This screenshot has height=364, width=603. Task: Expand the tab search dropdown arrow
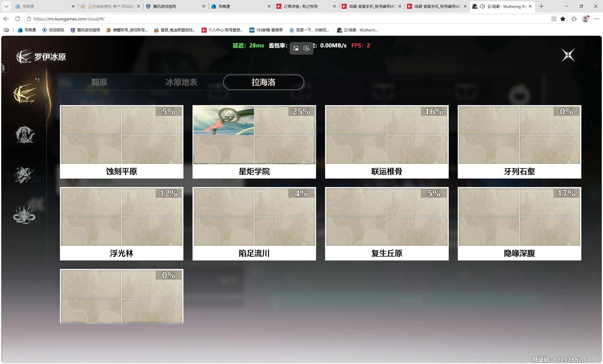(6, 6)
